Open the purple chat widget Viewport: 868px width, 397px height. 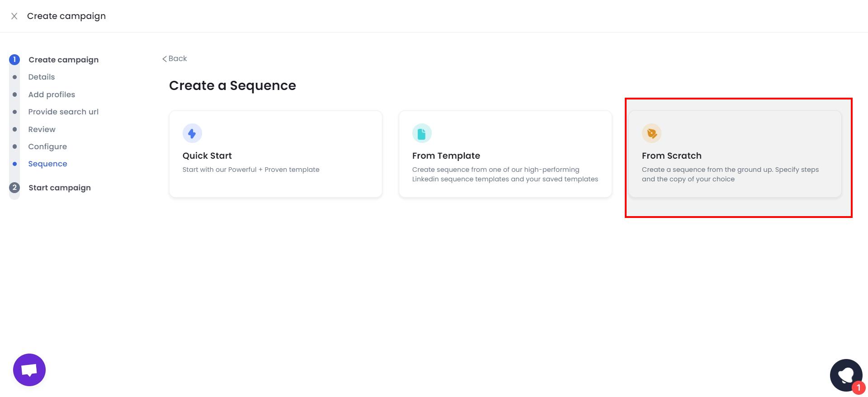pos(29,370)
